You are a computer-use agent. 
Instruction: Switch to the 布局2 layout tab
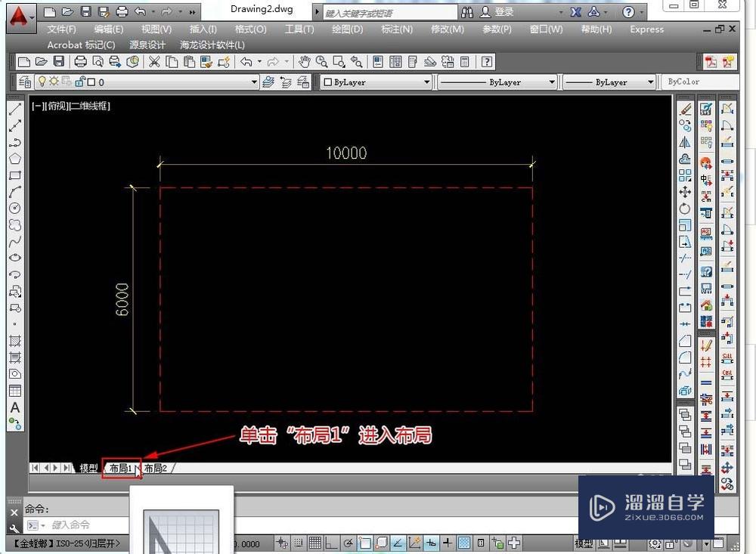click(x=155, y=468)
